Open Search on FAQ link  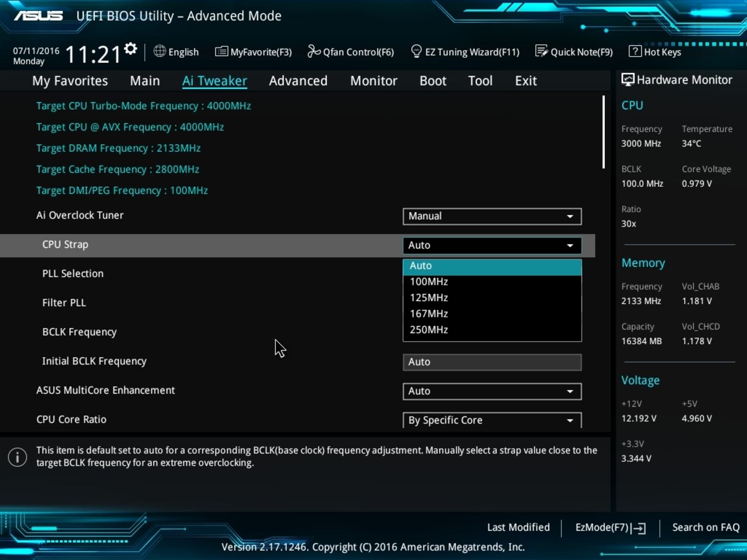[x=706, y=528]
